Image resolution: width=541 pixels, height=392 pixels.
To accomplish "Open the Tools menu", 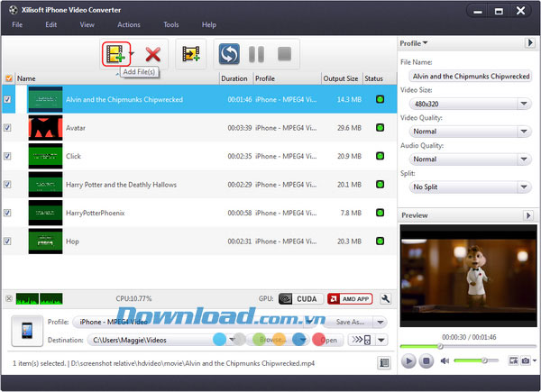I will pos(170,24).
